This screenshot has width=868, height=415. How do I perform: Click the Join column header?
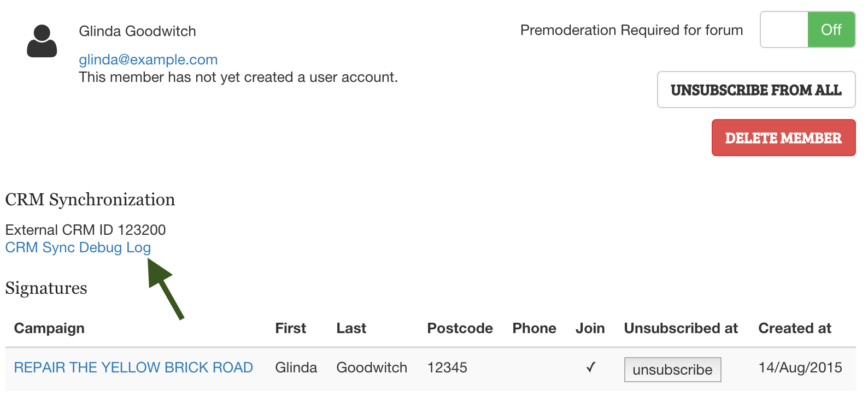tap(590, 328)
